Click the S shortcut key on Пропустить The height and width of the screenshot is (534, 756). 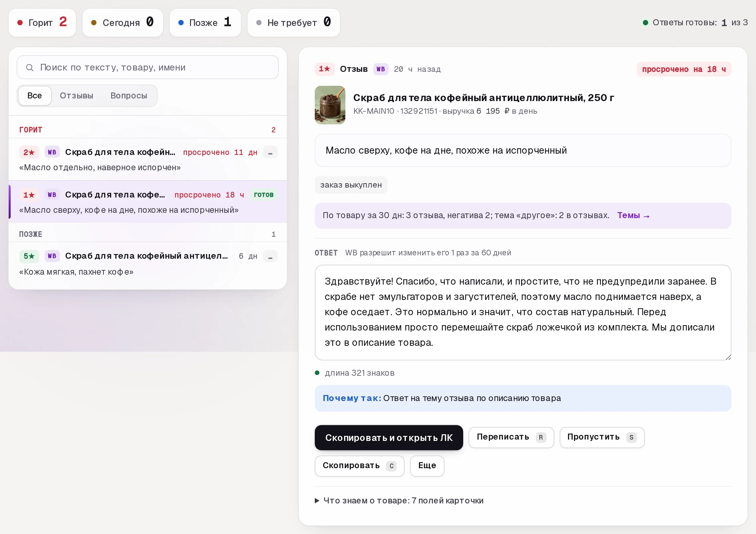click(631, 438)
